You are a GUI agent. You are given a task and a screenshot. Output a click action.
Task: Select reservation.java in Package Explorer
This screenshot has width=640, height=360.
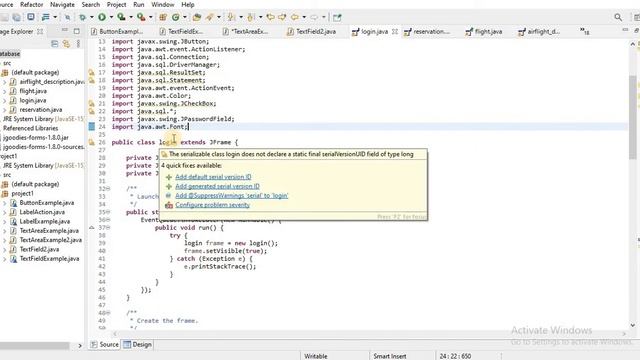[41, 110]
